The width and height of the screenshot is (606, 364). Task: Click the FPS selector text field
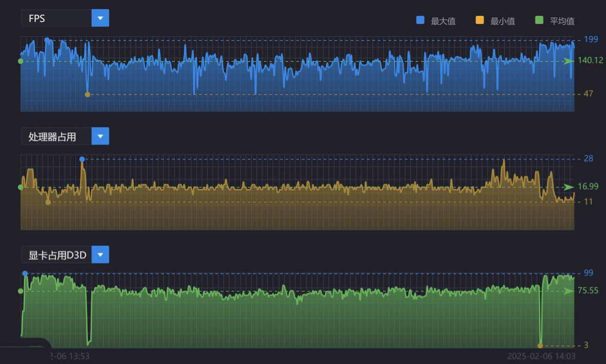point(56,19)
